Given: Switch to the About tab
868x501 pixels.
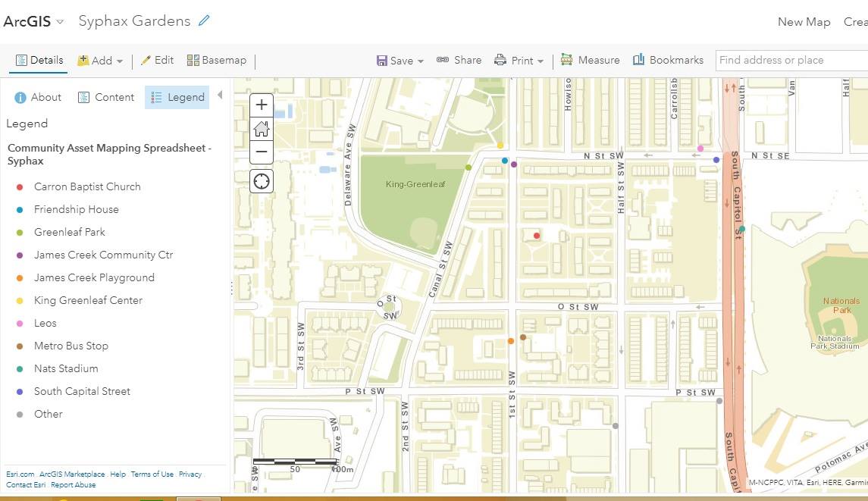Looking at the screenshot, I should 38,98.
